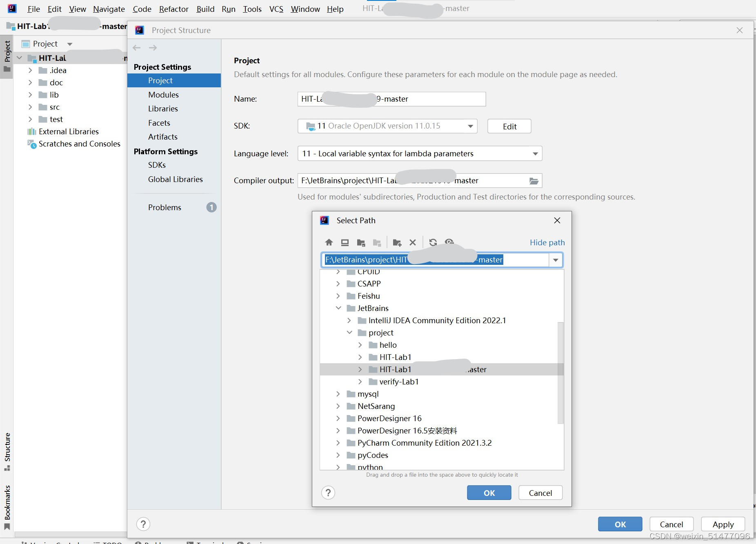756x544 pixels.
Task: Expand the hello folder in path tree
Action: coord(360,345)
